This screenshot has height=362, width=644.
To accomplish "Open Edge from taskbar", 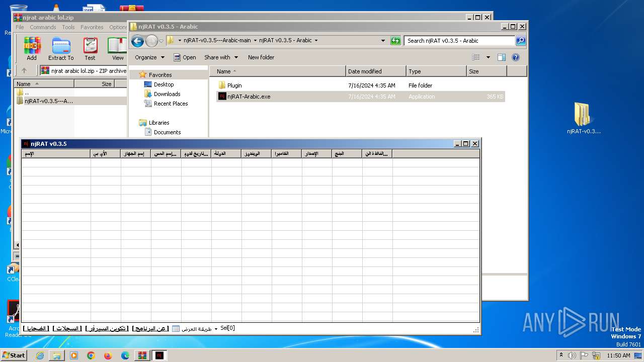I will pos(125,355).
